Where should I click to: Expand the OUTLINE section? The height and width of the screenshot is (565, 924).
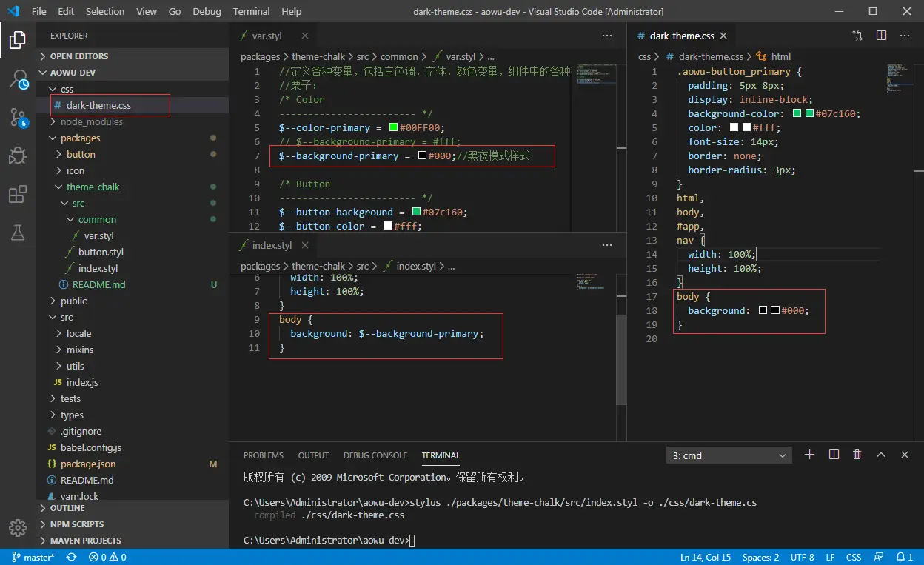pos(67,508)
